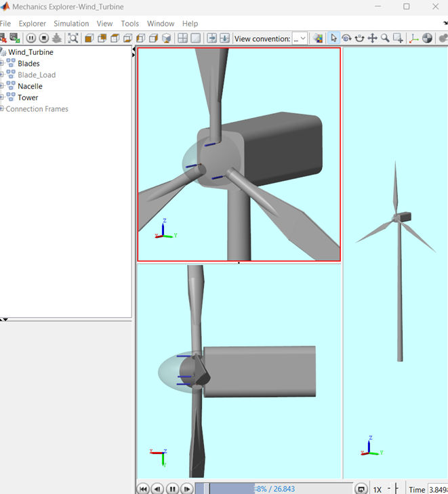This screenshot has height=494, width=448.
Task: Expand the Nacelle tree node
Action: point(2,86)
